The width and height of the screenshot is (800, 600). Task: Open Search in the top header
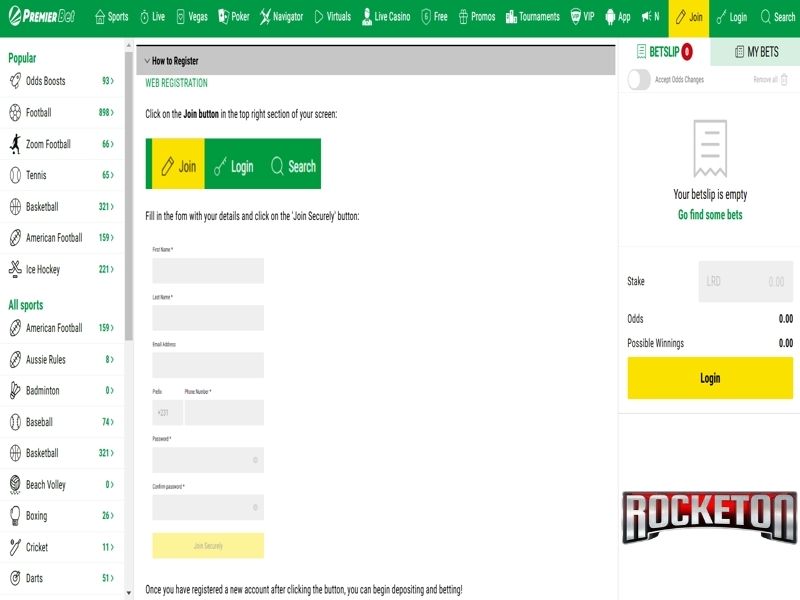[778, 17]
